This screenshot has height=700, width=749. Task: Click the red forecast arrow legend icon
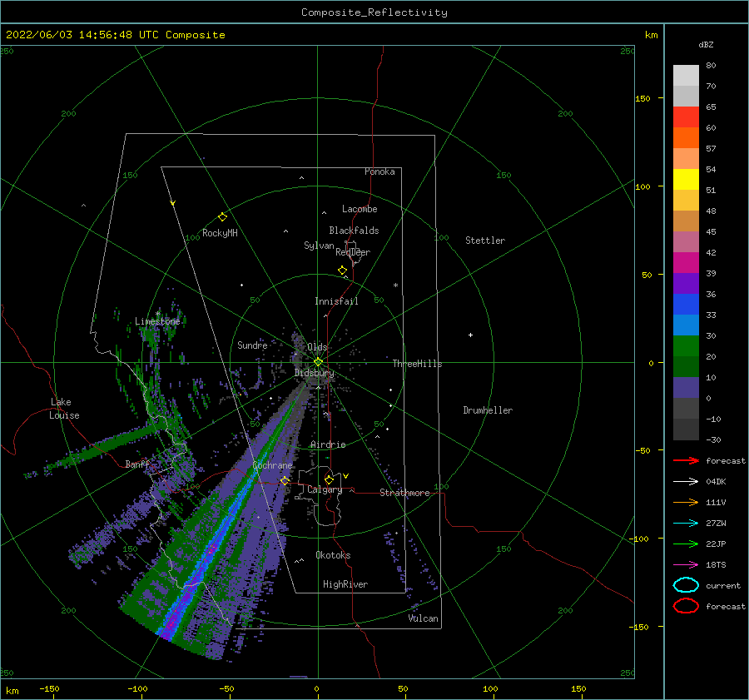point(686,460)
